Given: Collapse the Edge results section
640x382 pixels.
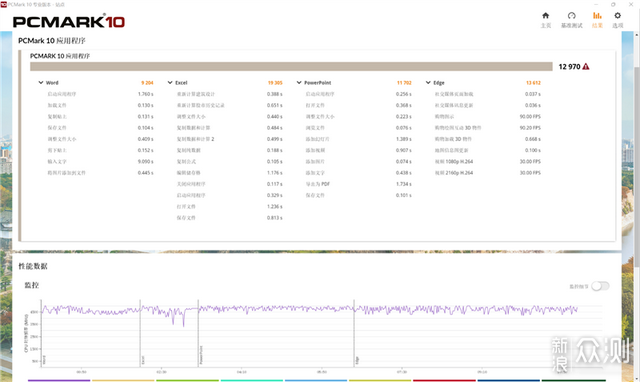Looking at the screenshot, I should point(428,82).
